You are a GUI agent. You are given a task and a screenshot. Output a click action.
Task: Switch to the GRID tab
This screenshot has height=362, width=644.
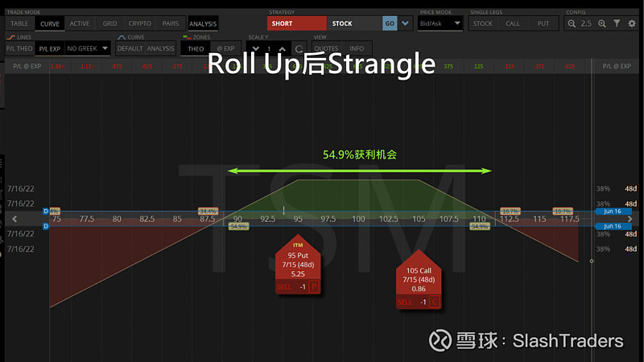point(109,23)
